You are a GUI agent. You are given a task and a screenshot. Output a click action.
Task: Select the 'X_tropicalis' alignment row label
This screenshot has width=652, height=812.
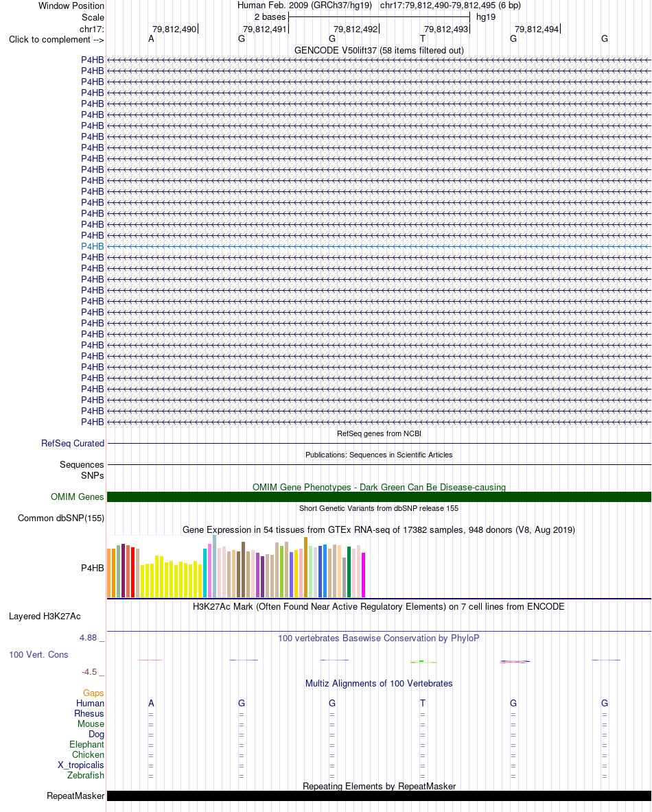tap(81, 765)
